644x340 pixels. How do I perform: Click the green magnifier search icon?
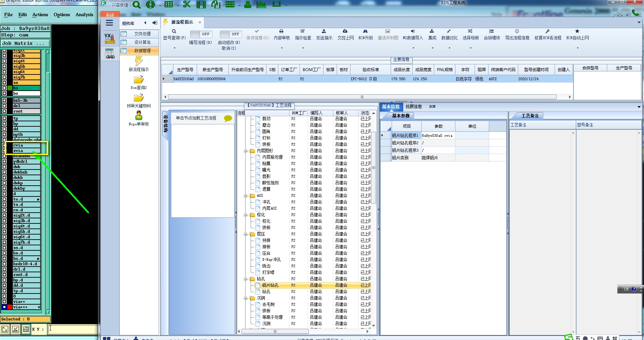[137, 5]
